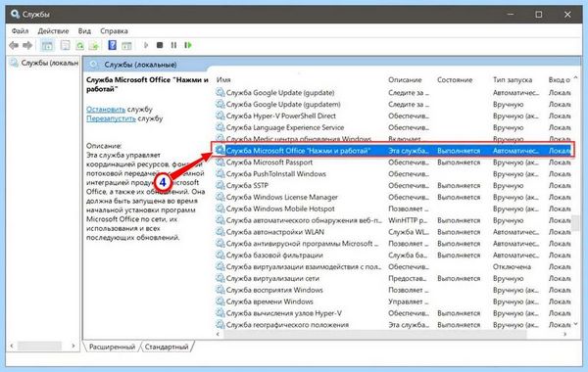Select Служба восприятия Windows row
The width and height of the screenshot is (588, 372).
coord(393,290)
